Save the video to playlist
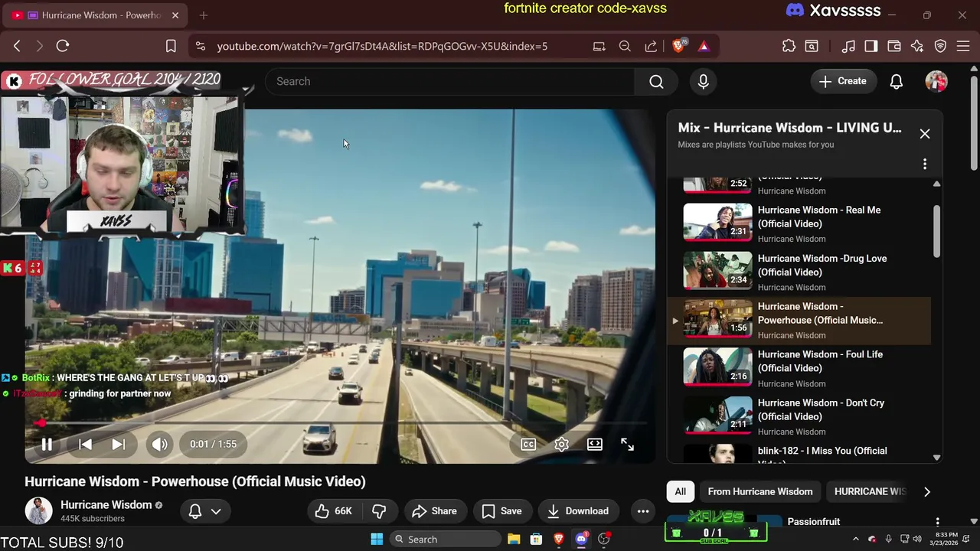 501,511
